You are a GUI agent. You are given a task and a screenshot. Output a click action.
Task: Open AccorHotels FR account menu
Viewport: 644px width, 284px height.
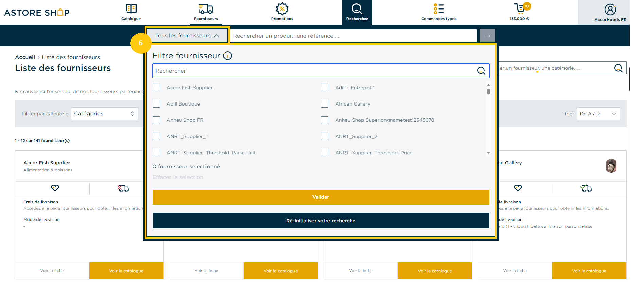coord(610,13)
